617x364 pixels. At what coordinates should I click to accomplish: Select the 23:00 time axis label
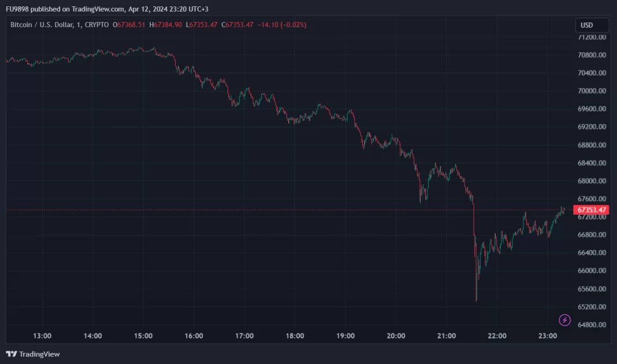[x=548, y=336]
